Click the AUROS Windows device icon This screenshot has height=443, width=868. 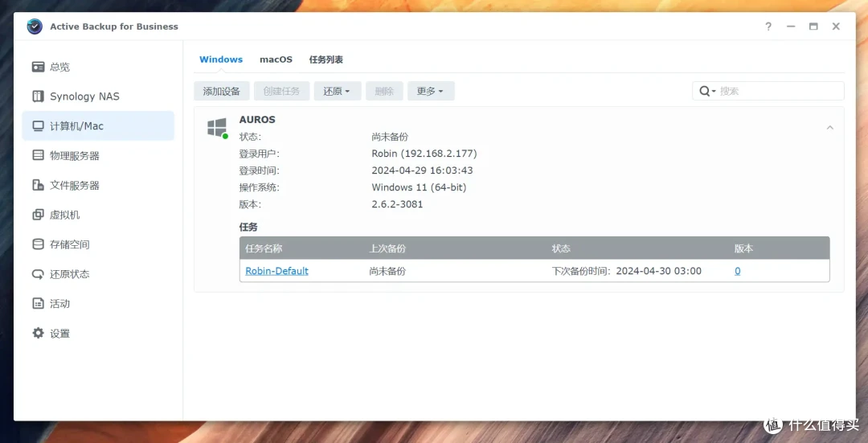click(x=217, y=127)
